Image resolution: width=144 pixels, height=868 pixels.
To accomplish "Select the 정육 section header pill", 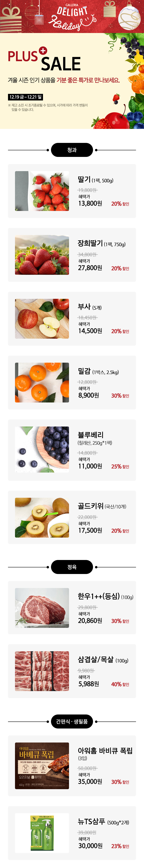I will click(x=72, y=567).
